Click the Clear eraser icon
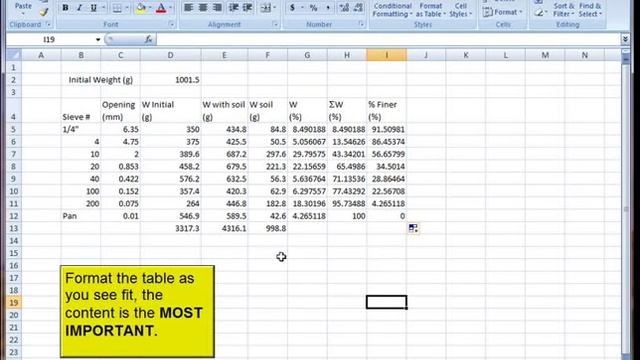The image size is (640, 360). click(x=539, y=13)
